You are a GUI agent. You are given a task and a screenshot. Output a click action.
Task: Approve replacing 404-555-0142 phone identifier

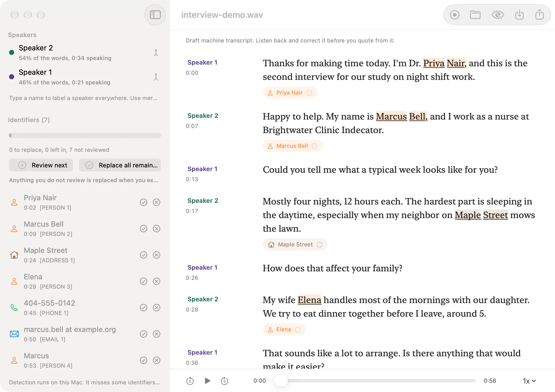[x=144, y=308]
